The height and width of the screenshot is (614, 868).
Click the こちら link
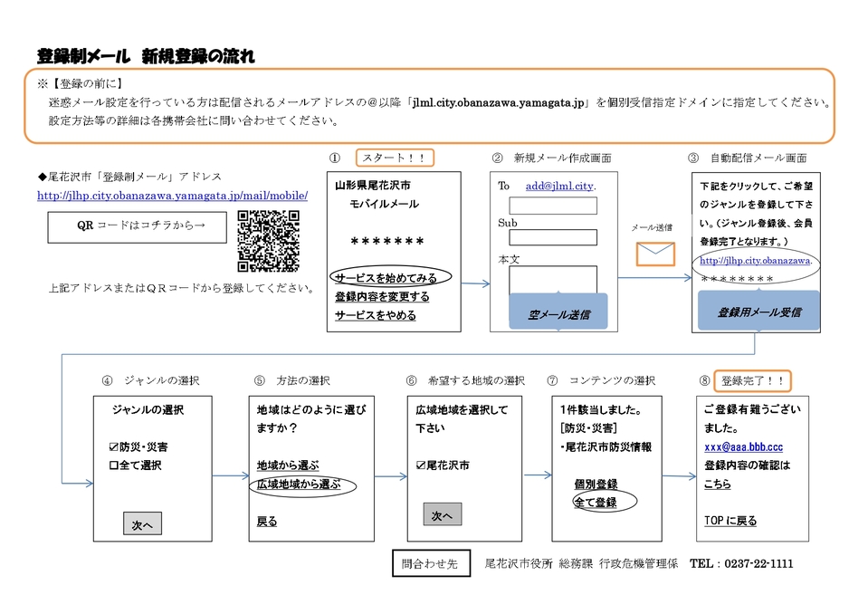coord(718,484)
